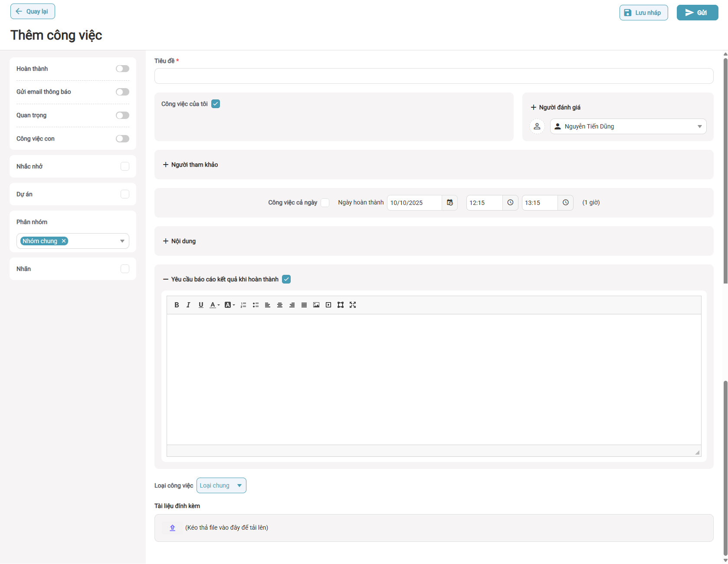Click the insert image icon
Viewport: 728px width, 564px height.
pos(316,305)
